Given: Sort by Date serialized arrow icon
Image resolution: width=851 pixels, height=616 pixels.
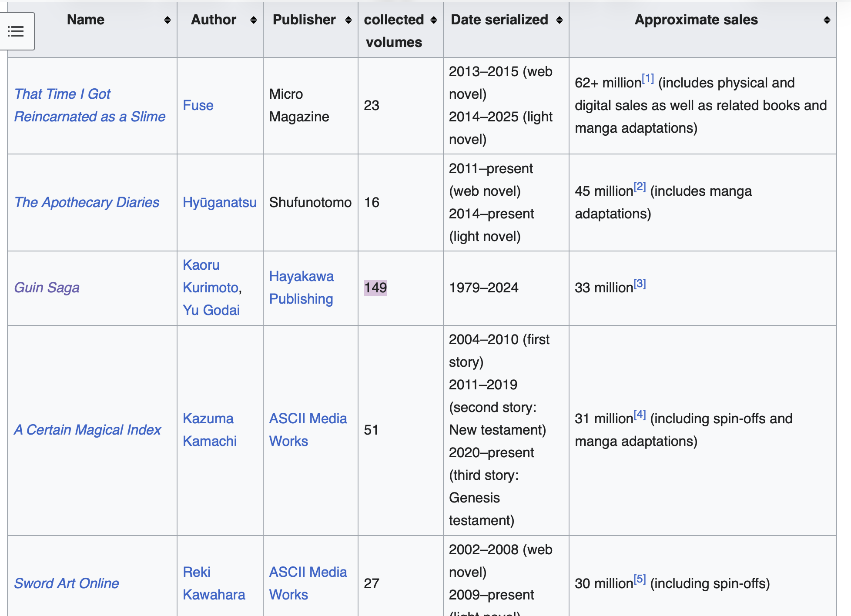Looking at the screenshot, I should (560, 20).
